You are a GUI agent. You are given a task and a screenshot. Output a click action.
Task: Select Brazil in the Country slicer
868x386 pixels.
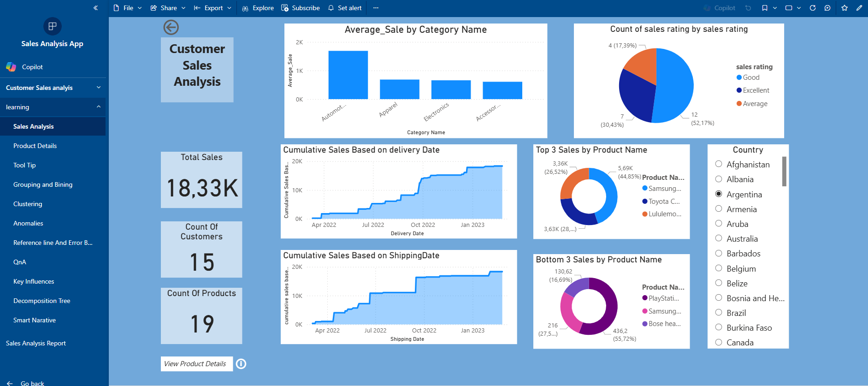[x=719, y=313]
